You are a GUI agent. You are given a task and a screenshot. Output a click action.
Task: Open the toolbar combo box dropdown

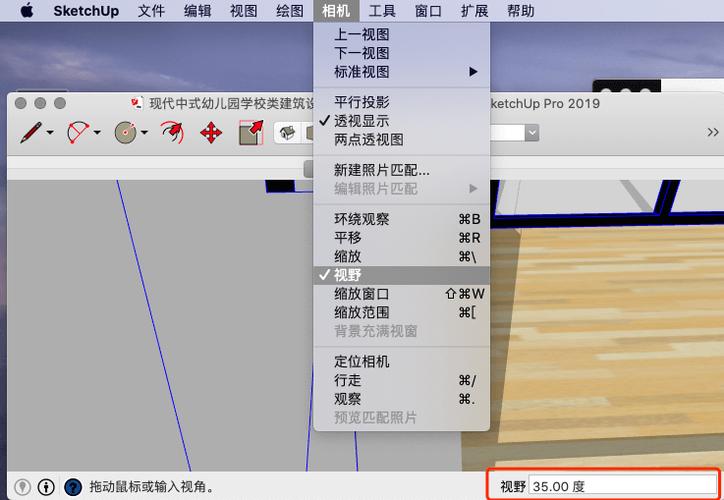(532, 133)
